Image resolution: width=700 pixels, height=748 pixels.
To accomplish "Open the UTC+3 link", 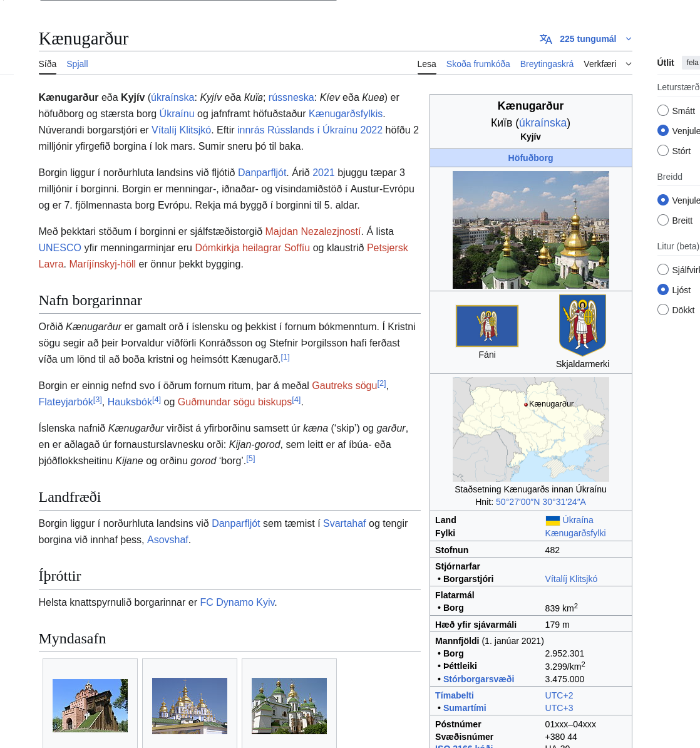I will coord(559,709).
